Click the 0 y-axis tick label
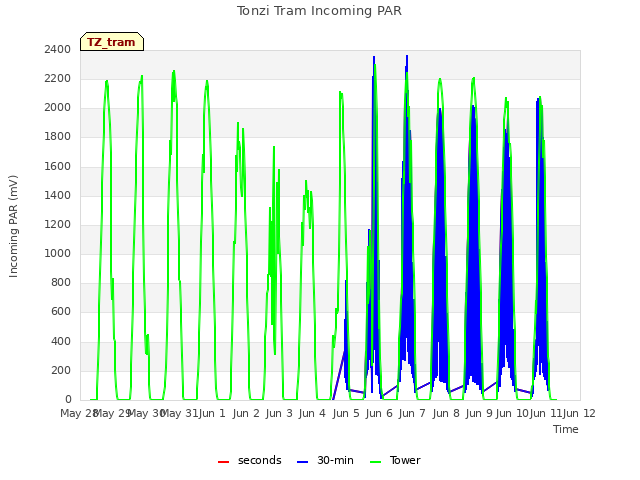The height and width of the screenshot is (480, 640). pos(68,400)
